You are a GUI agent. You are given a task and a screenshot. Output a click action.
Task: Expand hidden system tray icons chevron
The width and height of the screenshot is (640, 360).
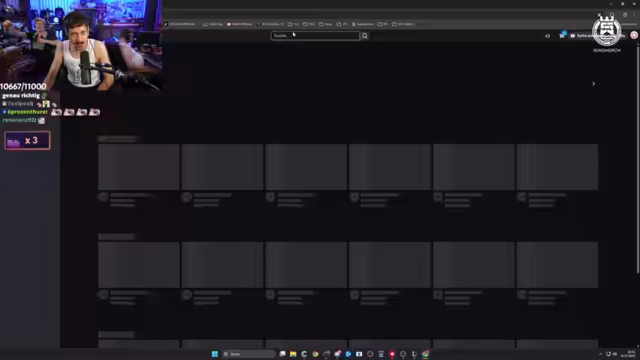coord(600,354)
